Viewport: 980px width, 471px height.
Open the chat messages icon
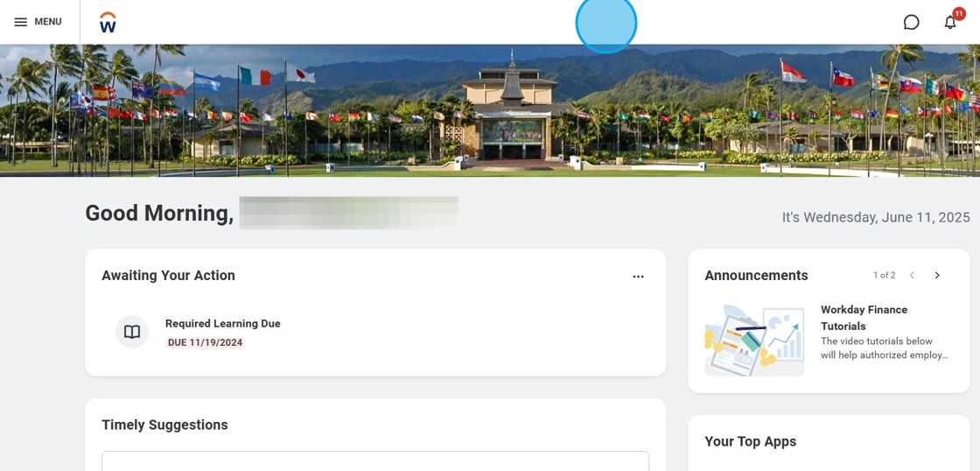(911, 23)
